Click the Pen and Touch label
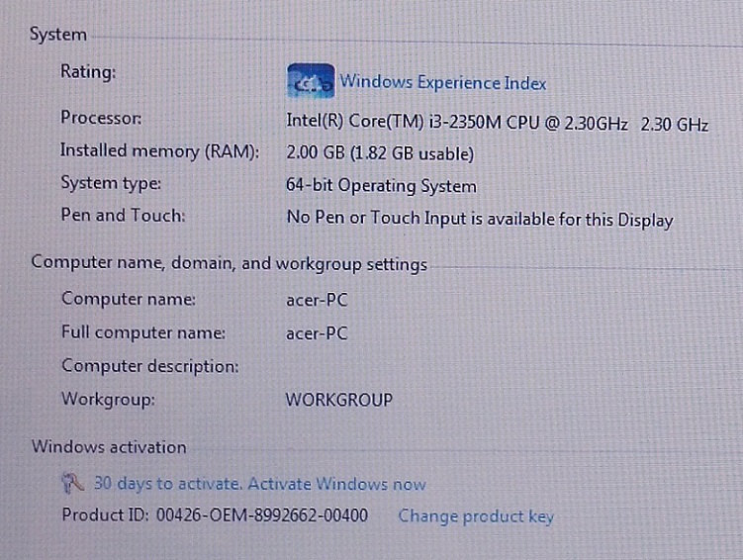This screenshot has height=560, width=743. (x=124, y=216)
